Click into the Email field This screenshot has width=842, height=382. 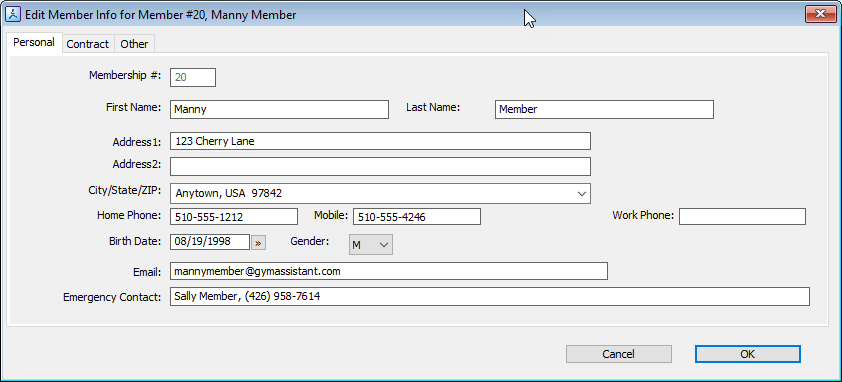point(389,271)
